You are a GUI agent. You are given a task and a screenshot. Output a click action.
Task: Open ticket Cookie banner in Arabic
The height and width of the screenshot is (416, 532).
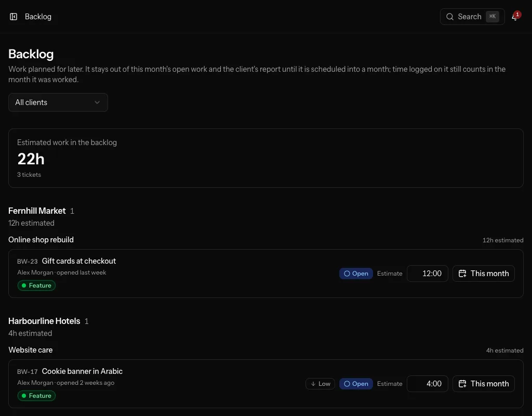point(82,371)
